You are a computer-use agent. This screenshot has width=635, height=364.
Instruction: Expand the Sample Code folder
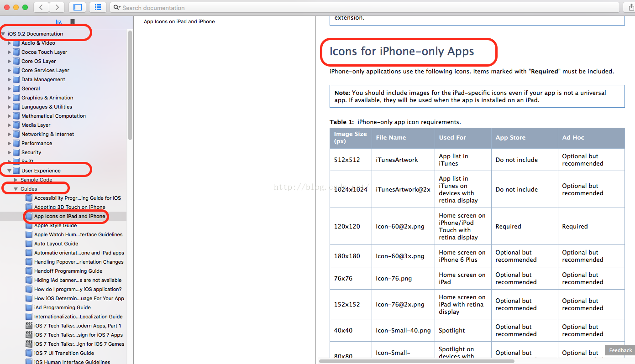tap(16, 180)
